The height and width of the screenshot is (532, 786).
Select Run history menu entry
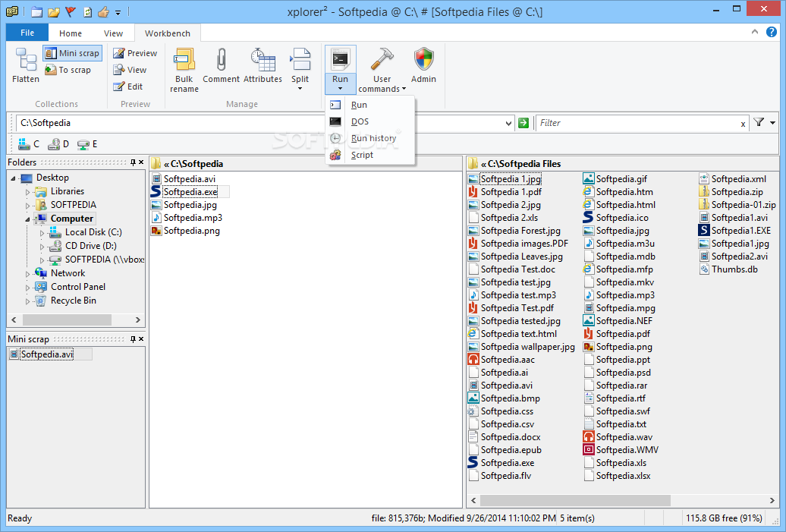pos(370,138)
